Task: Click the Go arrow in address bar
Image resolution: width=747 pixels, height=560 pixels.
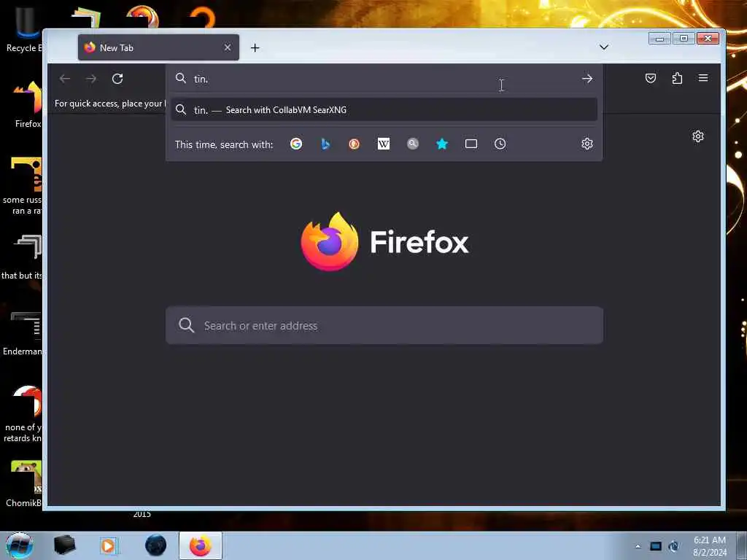Action: tap(587, 79)
